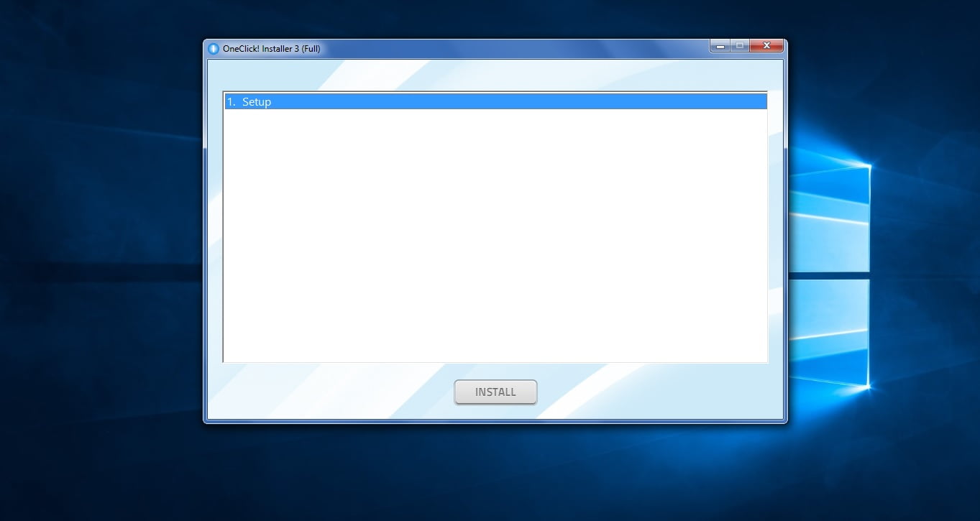This screenshot has width=980, height=521.
Task: Click the greyed-out maximize button
Action: point(739,47)
